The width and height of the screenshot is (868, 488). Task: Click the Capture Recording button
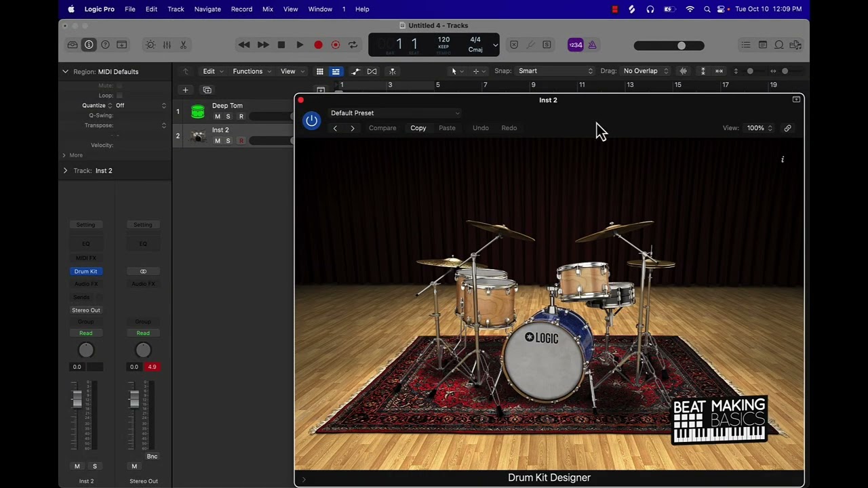pyautogui.click(x=336, y=45)
